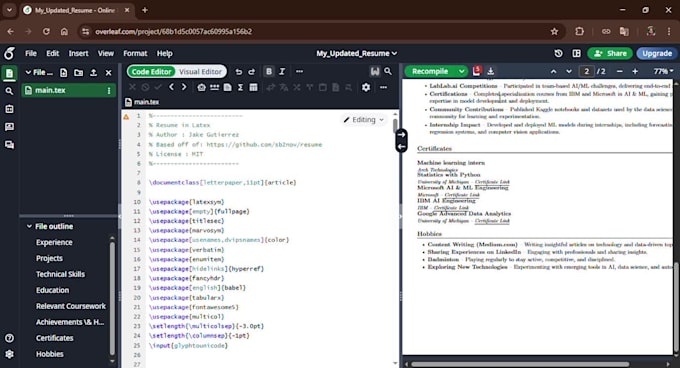680x368 pixels.
Task: Open the Editing mode dropdown
Action: coord(363,120)
